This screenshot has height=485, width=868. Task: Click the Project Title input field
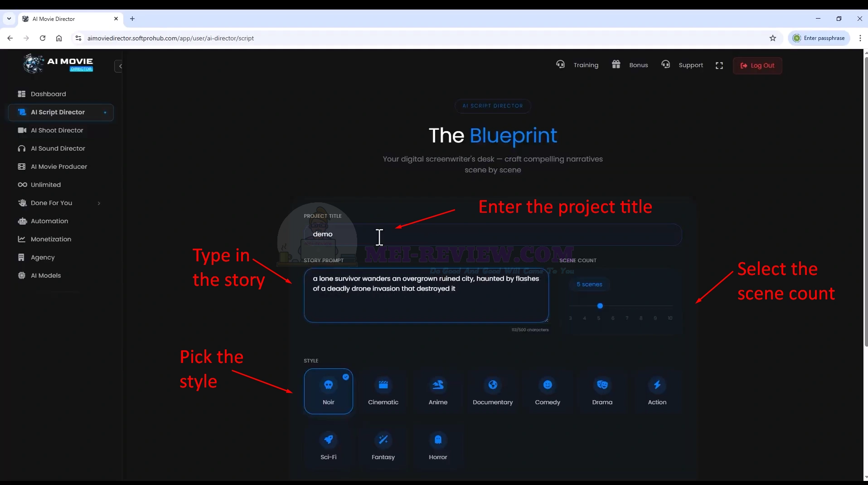coord(493,235)
